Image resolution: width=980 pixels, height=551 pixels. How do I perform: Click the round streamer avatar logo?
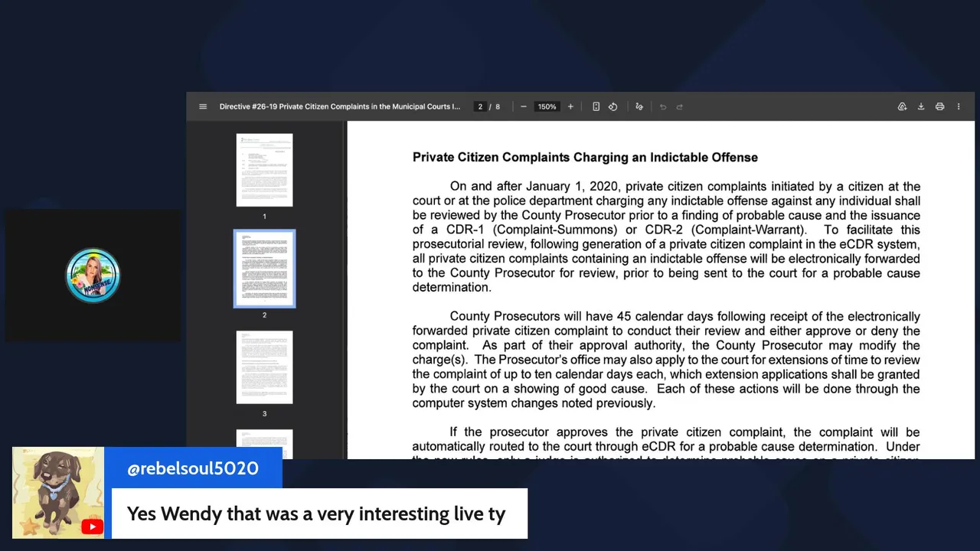(x=93, y=275)
